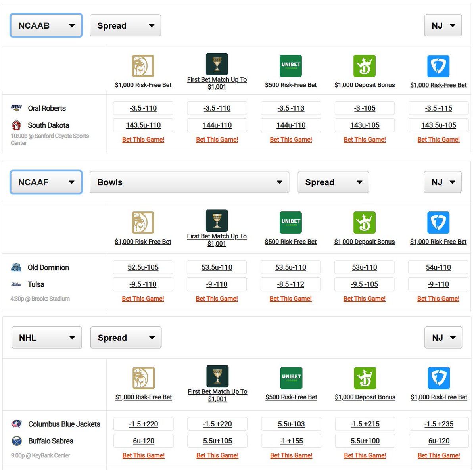Open the Spread bet type dropdown in NCAAF section

[333, 182]
